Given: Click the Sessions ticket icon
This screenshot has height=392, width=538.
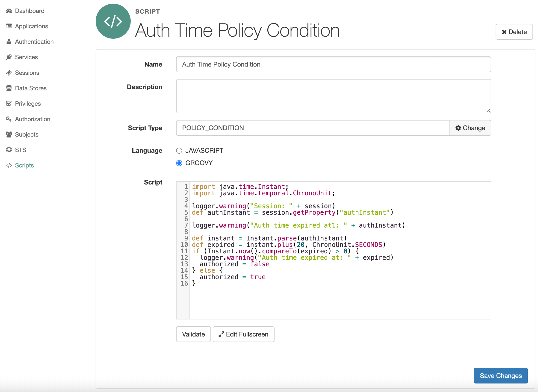Looking at the screenshot, I should [9, 73].
